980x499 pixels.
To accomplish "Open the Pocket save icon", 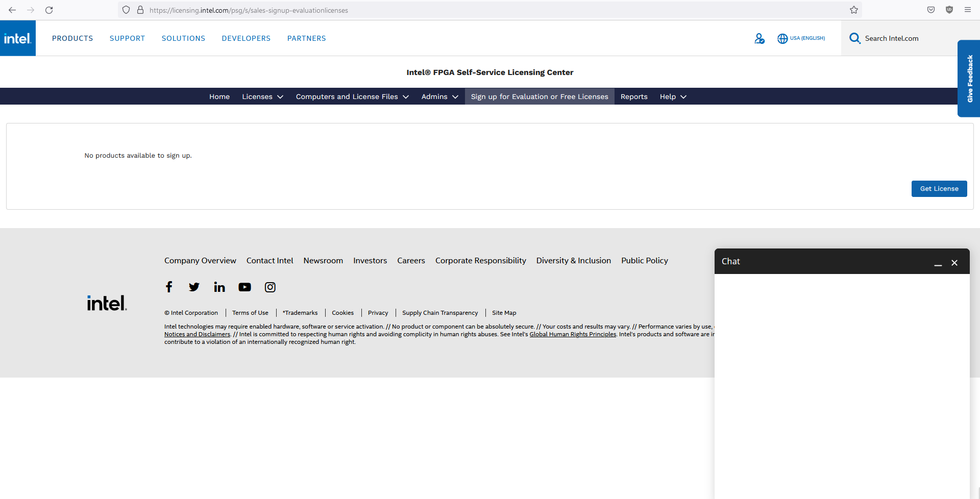I will 931,10.
